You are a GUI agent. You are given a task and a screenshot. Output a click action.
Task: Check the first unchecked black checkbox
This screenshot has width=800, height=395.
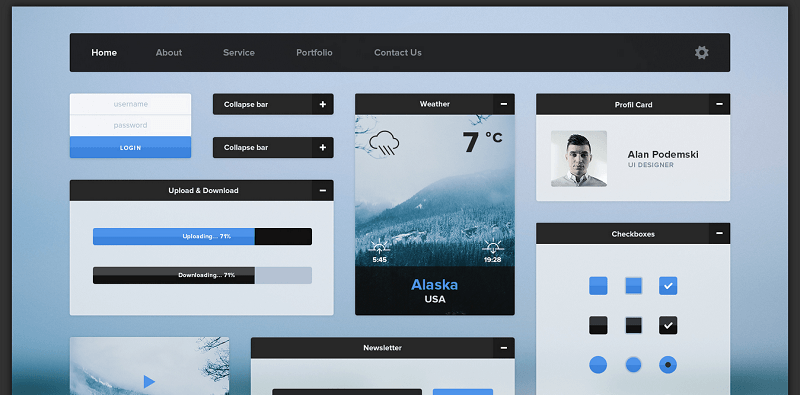598,325
